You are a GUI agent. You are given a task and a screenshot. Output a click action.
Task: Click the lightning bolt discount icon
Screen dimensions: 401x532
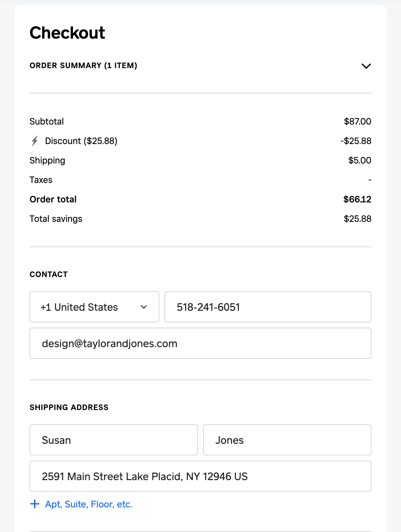35,141
